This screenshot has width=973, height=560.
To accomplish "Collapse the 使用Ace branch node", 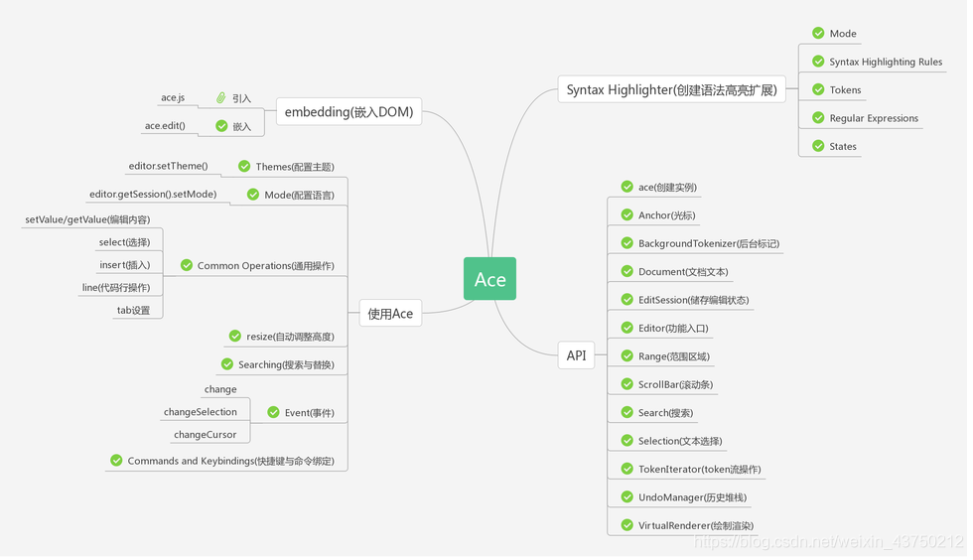I will (x=390, y=313).
